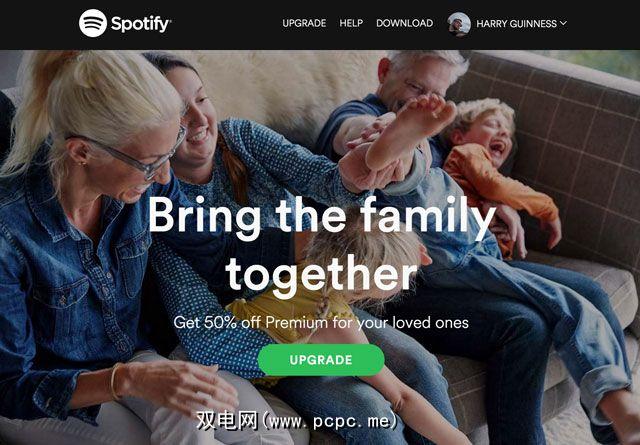Click the blonde woman's gold bracelet
The image size is (640, 445).
pos(115,382)
